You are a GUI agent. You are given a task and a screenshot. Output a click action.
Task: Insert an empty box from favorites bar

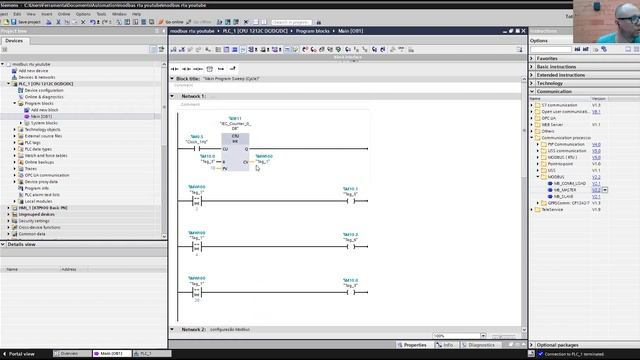[210, 69]
